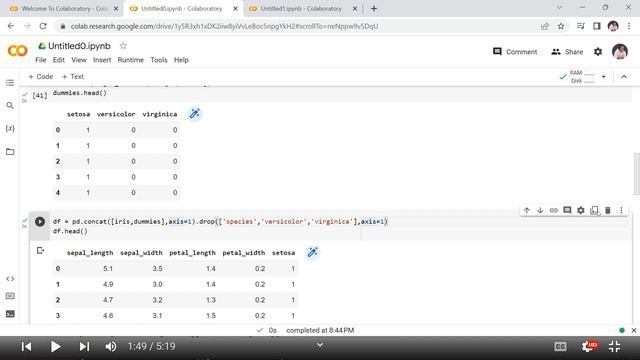The image size is (640, 360).
Task: Open the Files folder sidebar icon
Action: [10, 152]
